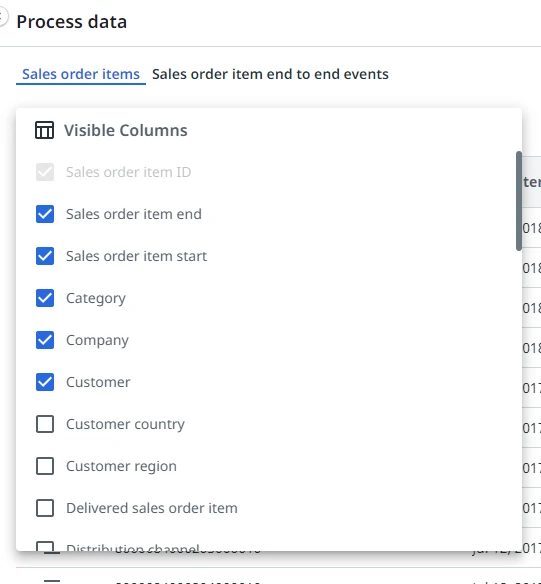
Task: Click the Visible Columns table icon
Action: pyautogui.click(x=44, y=130)
